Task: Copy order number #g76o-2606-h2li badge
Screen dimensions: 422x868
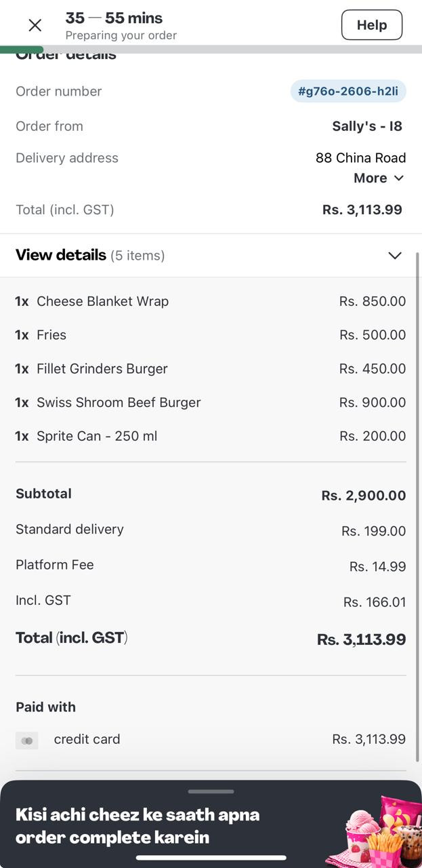Action: 348,92
